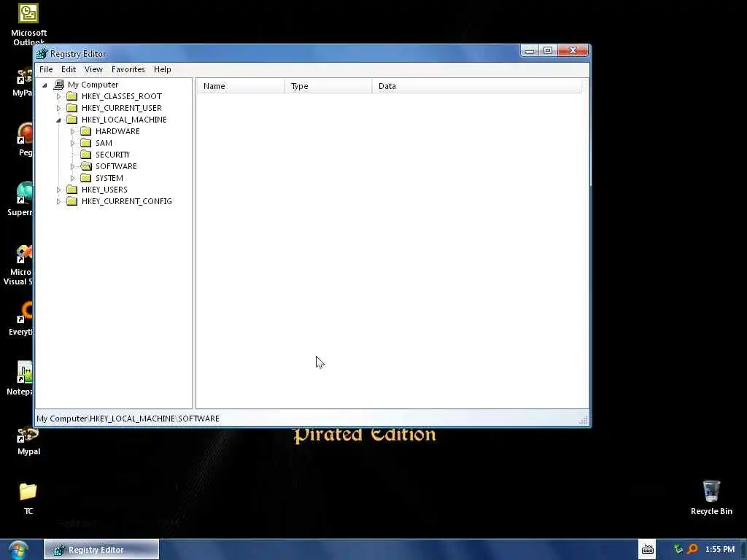Open the Edit menu

(68, 69)
